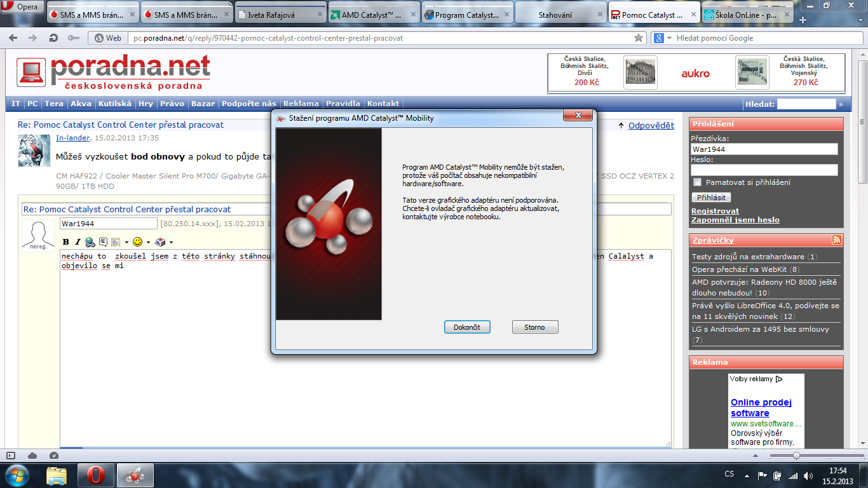Click Storno in the AMD Catalyst dialog
Screen dimensions: 868x488
[535, 327]
